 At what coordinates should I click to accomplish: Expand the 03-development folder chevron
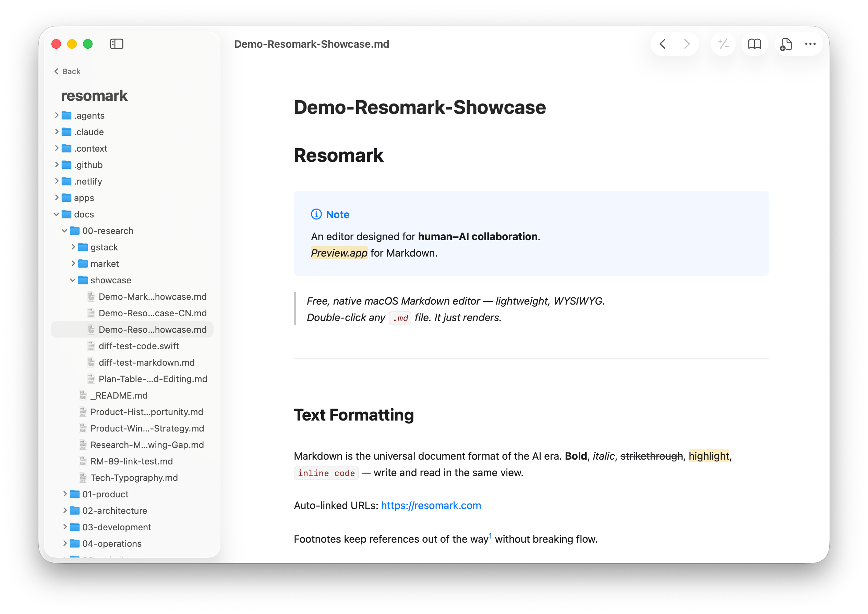pos(65,527)
